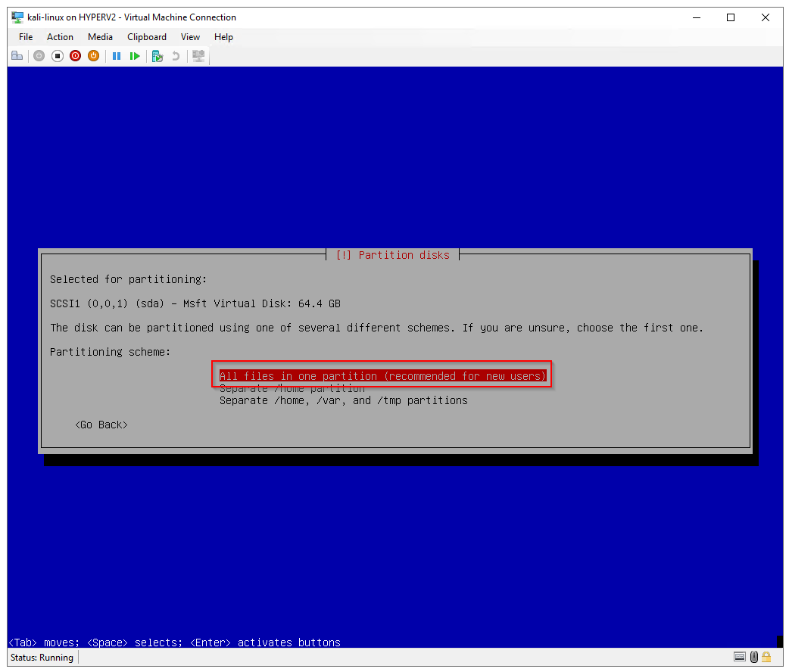Click the Start power icon in toolbar

point(39,56)
